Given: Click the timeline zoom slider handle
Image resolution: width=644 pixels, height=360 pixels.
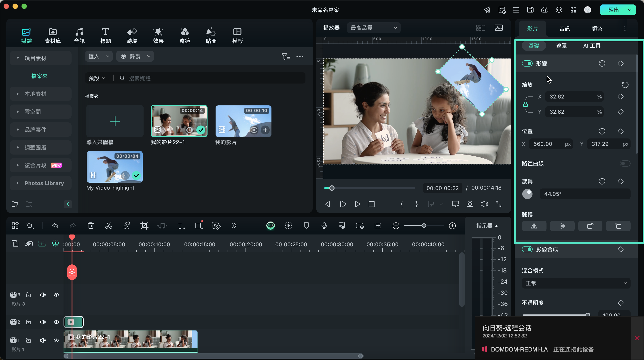Looking at the screenshot, I should [x=424, y=226].
